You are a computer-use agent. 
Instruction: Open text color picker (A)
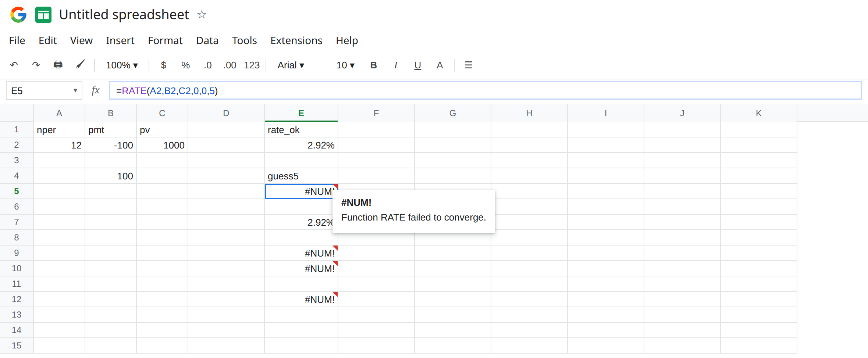(440, 65)
